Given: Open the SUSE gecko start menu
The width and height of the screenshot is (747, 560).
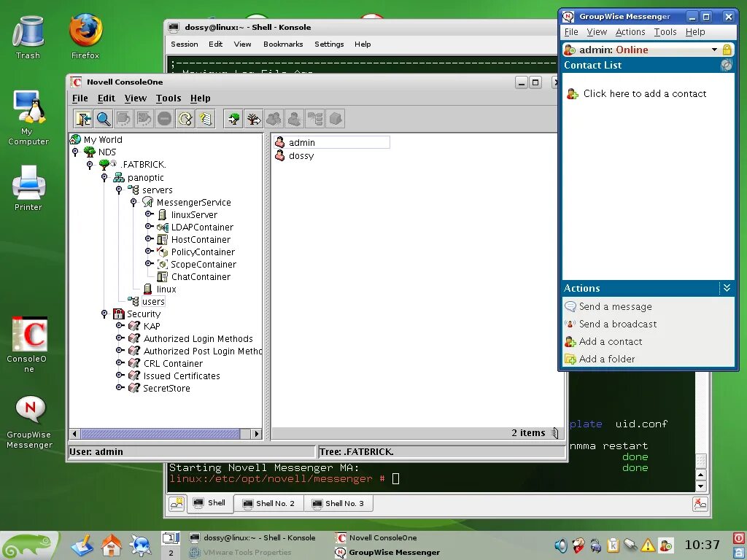Looking at the screenshot, I should [29, 545].
